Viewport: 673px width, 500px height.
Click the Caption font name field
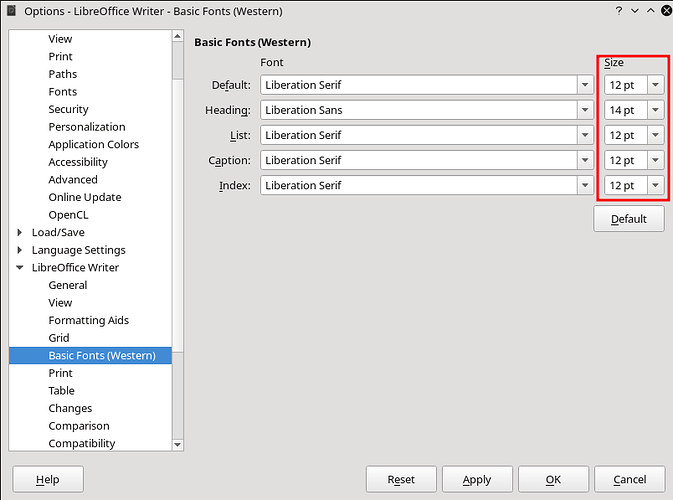(419, 161)
